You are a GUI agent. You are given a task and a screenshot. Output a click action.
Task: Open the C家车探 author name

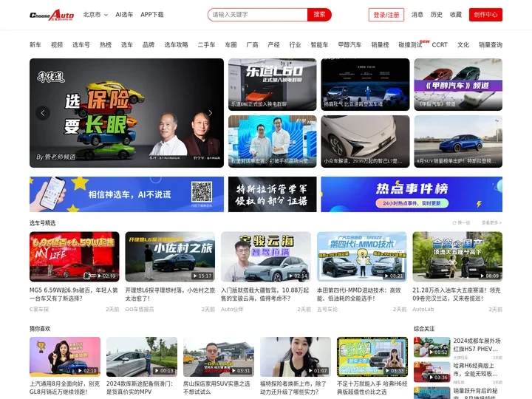pos(39,310)
